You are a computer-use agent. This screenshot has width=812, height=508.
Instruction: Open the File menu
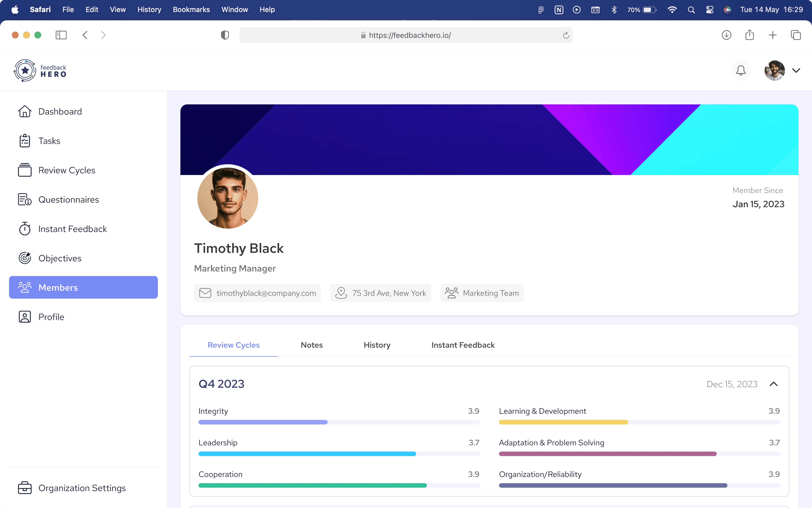tap(68, 10)
